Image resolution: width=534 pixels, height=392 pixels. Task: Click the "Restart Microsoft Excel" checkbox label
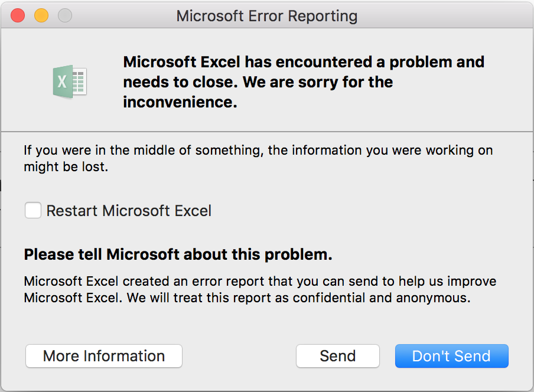(x=129, y=211)
